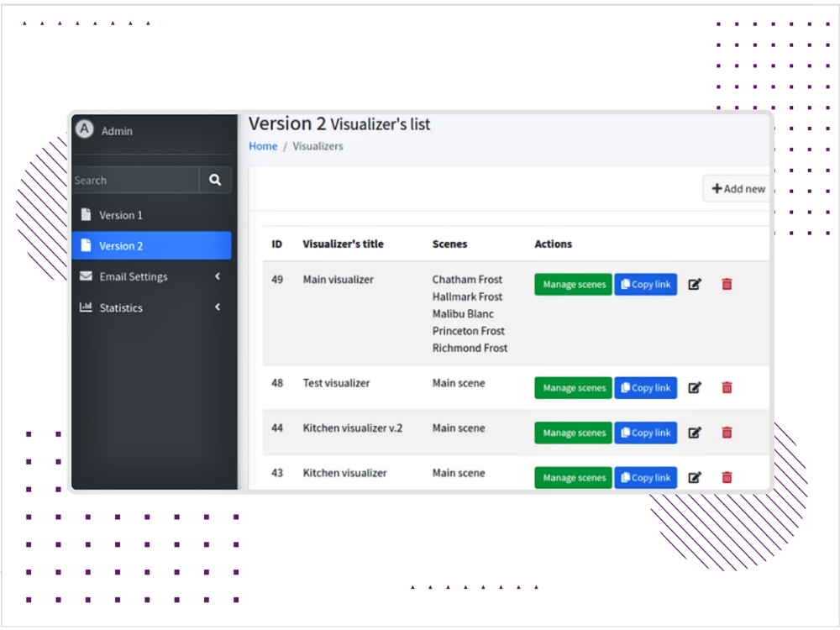Click the Version 1 document icon
The image size is (840, 630).
86,215
